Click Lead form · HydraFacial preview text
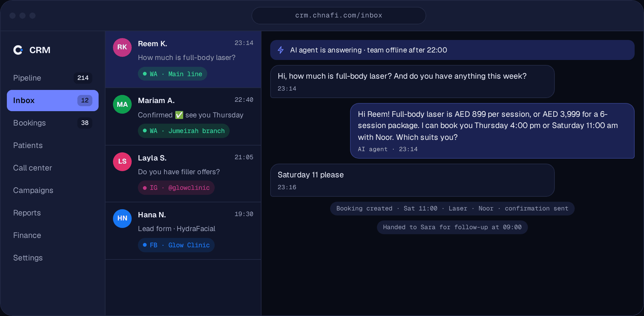This screenshot has width=644, height=316. pos(177,229)
